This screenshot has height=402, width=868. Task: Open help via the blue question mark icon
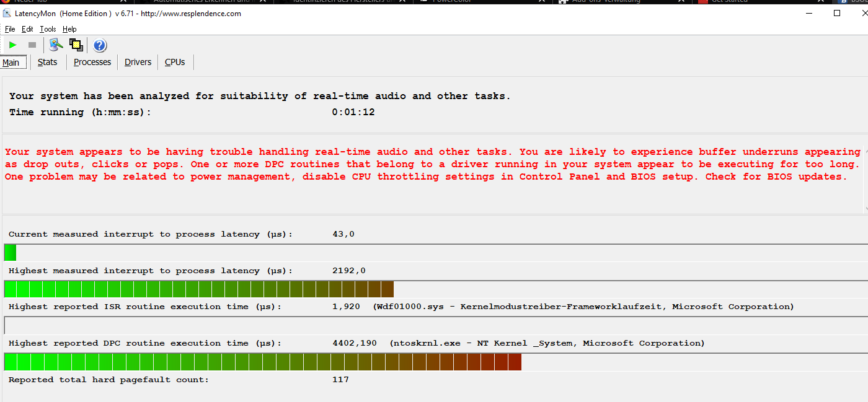pyautogui.click(x=100, y=45)
